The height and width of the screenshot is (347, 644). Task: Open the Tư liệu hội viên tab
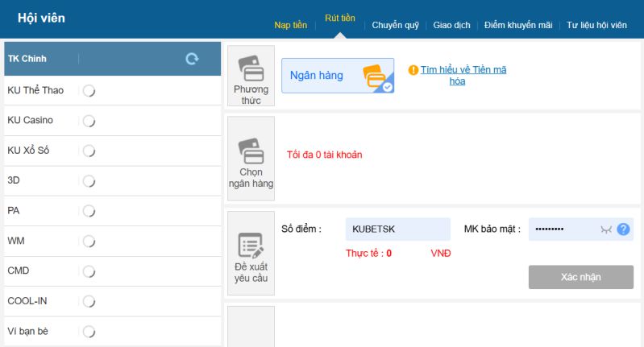pyautogui.click(x=596, y=25)
